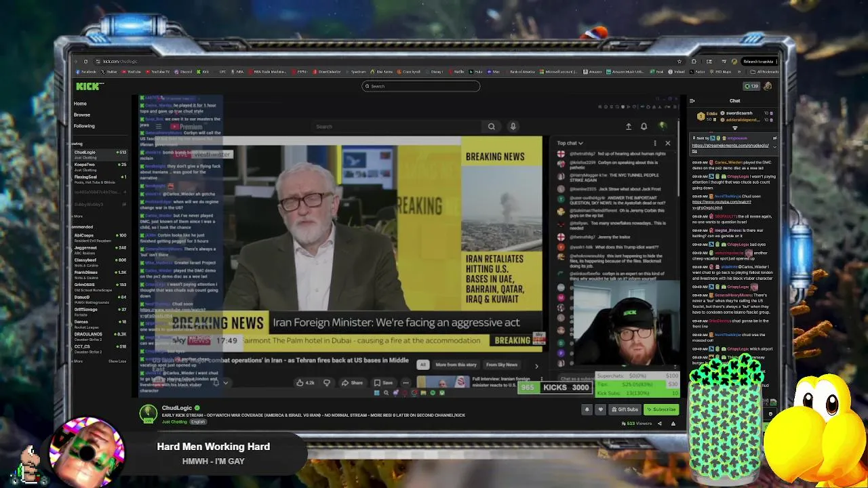Click the Kick site search field
The width and height of the screenshot is (868, 488).
420,86
